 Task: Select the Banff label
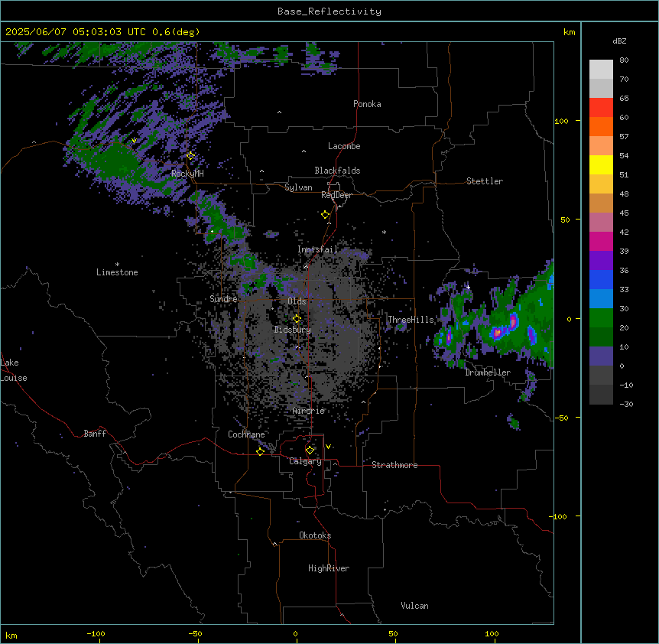(95, 434)
